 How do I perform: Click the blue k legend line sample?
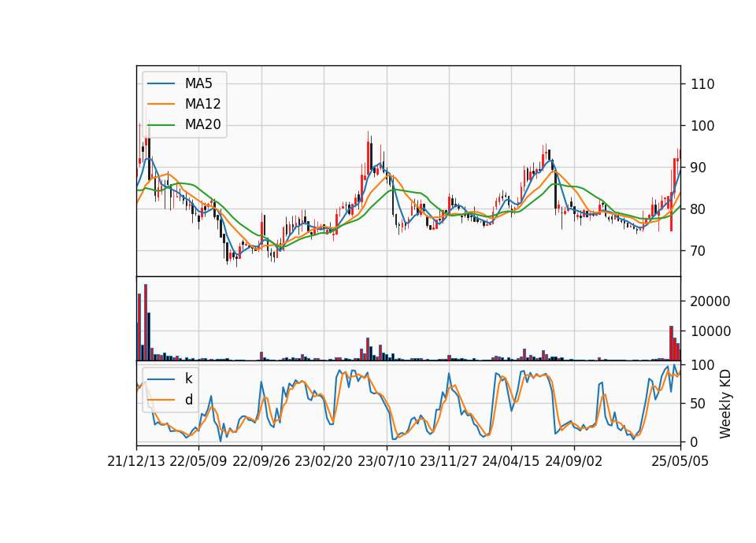click(x=161, y=379)
